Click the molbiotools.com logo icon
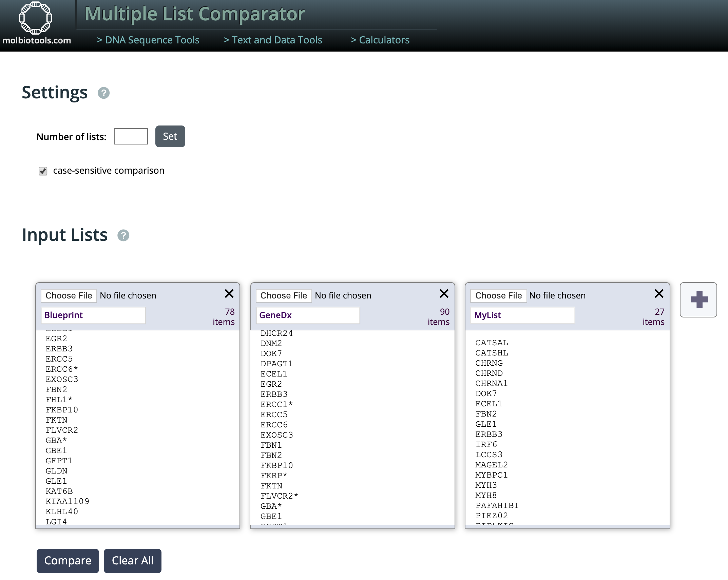728x580 pixels. pyautogui.click(x=35, y=18)
